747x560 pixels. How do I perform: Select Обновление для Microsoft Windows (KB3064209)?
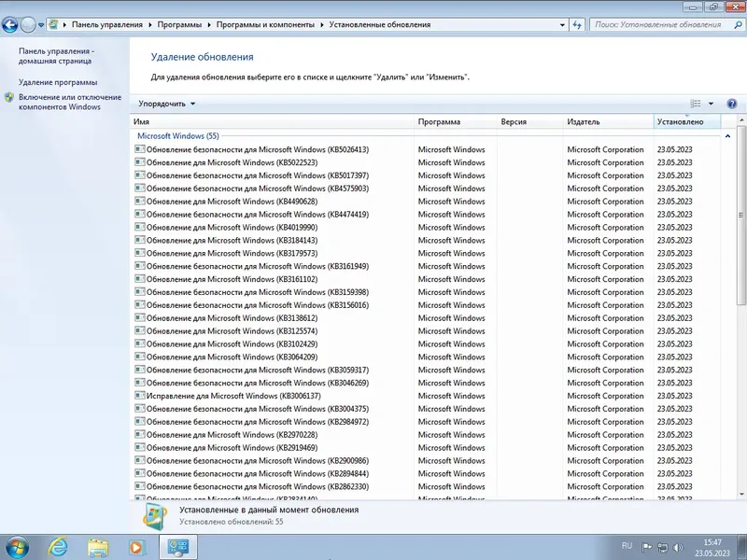coord(232,357)
